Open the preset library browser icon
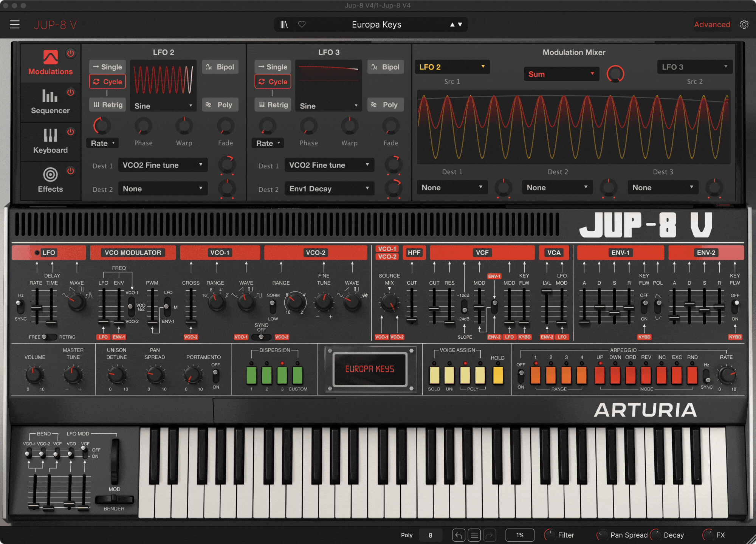The image size is (756, 544). pos(284,25)
